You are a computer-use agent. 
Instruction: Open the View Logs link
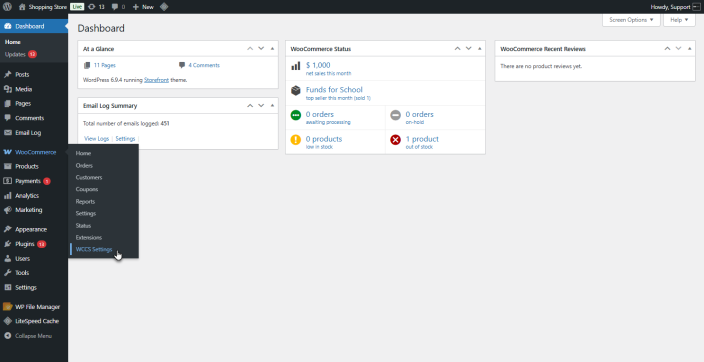97,139
